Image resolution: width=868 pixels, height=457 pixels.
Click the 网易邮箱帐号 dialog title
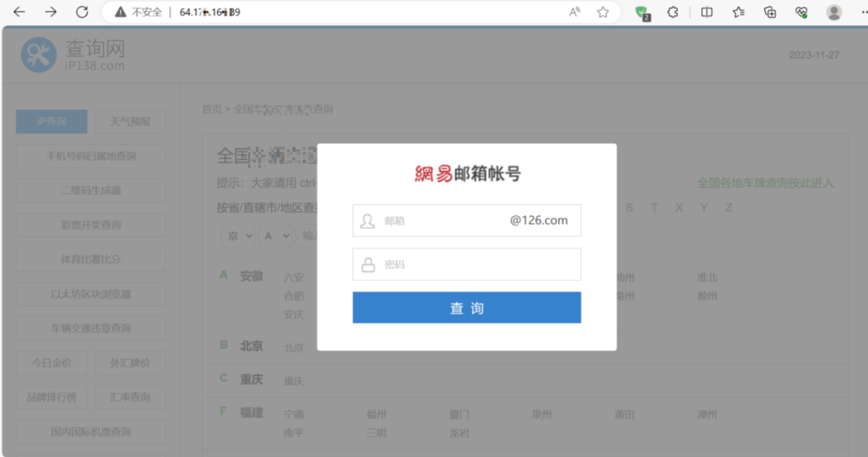(x=468, y=173)
